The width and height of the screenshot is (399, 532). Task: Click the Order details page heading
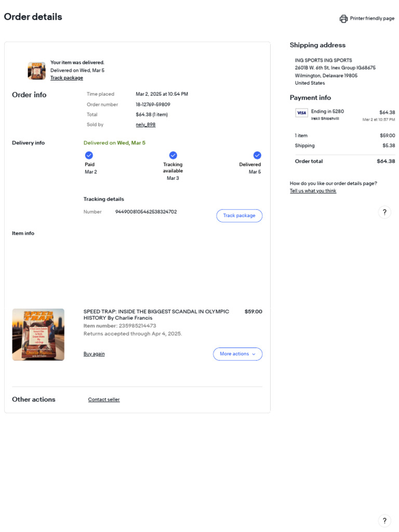coord(33,17)
